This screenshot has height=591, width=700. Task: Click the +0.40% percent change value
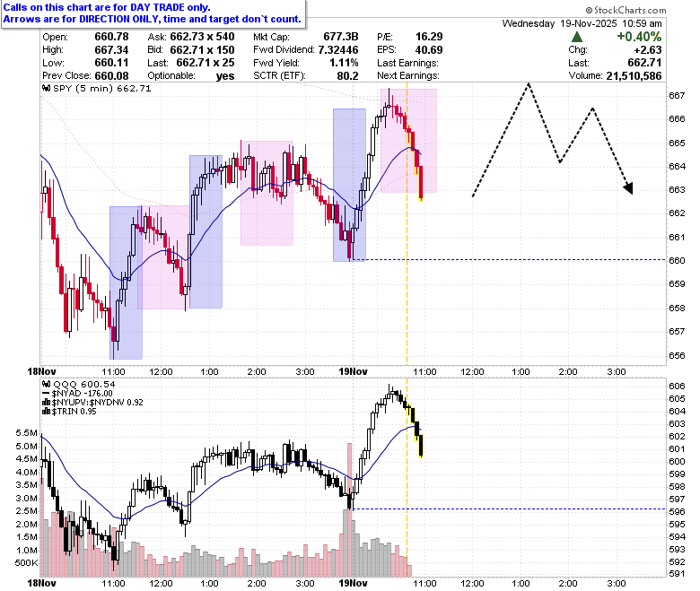639,37
